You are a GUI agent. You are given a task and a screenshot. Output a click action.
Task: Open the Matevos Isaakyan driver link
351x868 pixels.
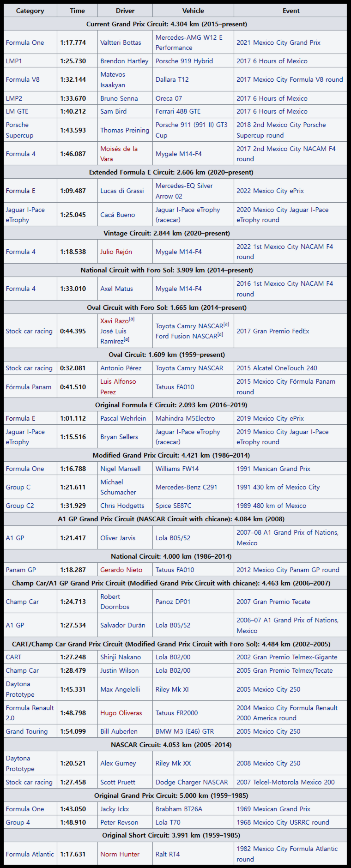tap(113, 79)
